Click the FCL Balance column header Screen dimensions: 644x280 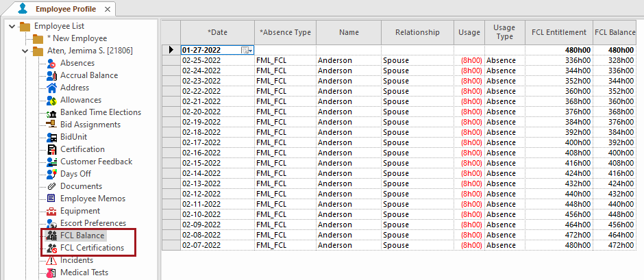click(x=615, y=32)
